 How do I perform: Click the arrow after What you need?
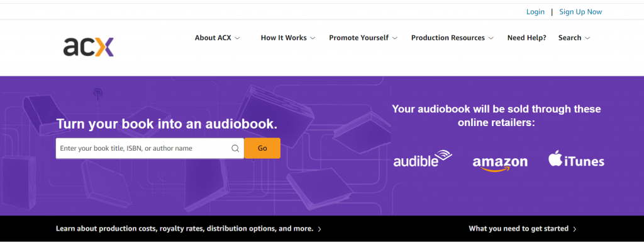(x=575, y=229)
